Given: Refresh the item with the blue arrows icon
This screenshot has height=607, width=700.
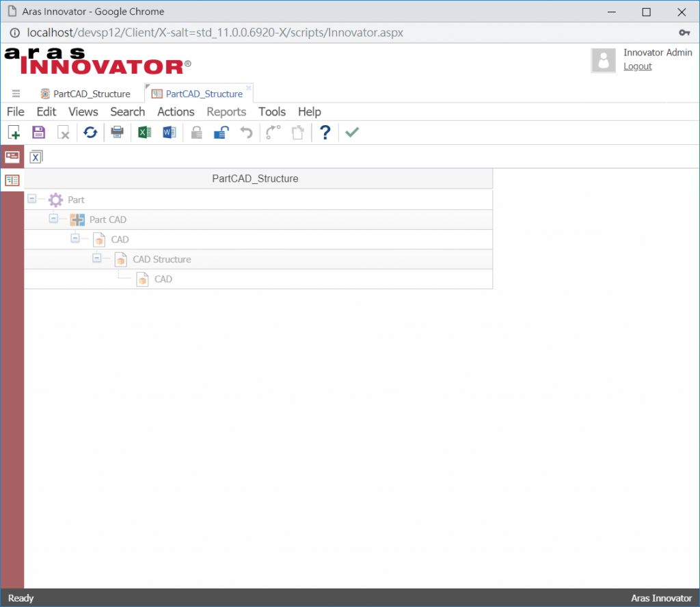Looking at the screenshot, I should 90,133.
